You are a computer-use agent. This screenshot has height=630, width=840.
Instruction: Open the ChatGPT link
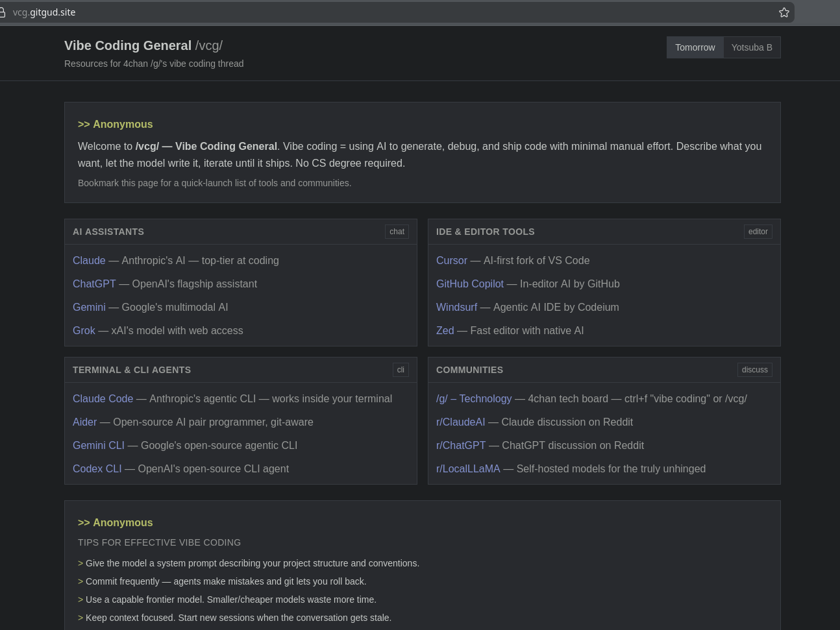tap(94, 284)
